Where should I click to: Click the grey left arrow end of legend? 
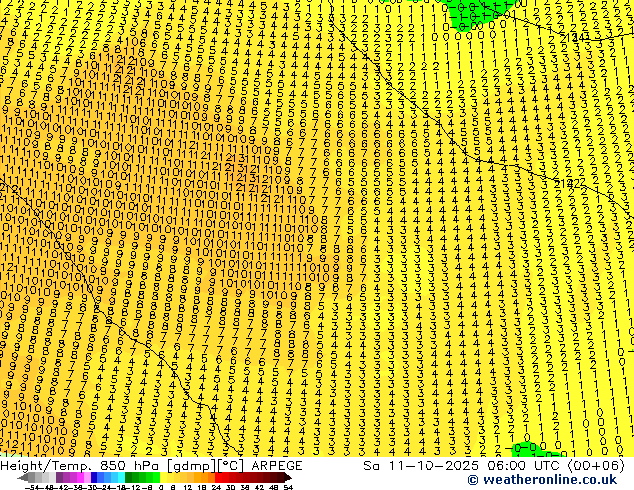coord(22,477)
